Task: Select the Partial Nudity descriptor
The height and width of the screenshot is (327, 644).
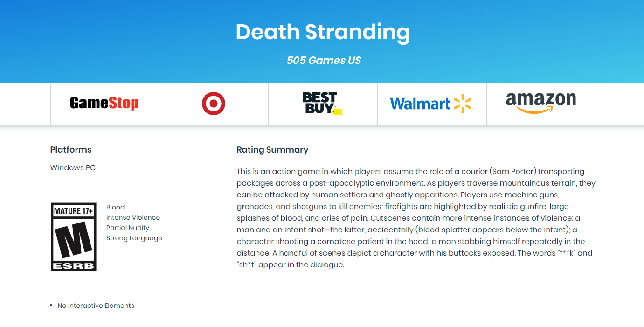Action: (128, 228)
